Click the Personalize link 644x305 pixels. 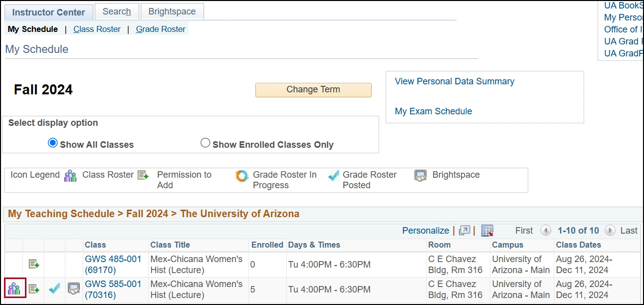pos(426,231)
